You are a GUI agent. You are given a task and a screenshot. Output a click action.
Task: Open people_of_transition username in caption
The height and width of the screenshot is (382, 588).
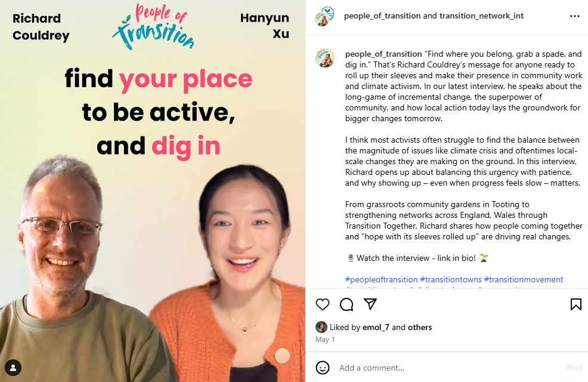coord(383,54)
